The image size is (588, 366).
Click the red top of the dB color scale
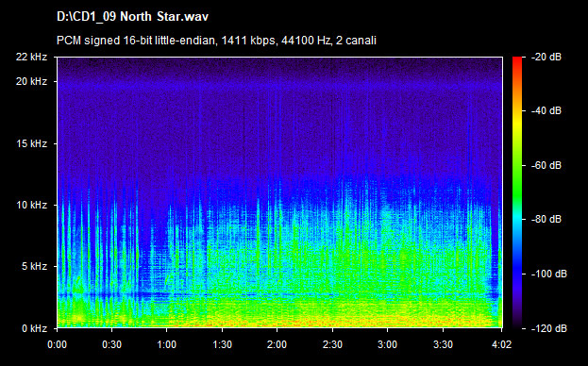(517, 62)
